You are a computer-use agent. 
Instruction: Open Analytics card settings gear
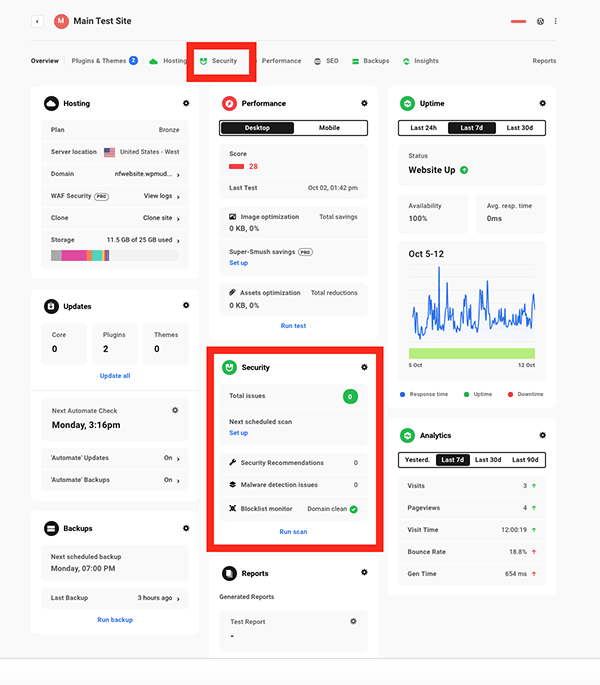coord(543,435)
